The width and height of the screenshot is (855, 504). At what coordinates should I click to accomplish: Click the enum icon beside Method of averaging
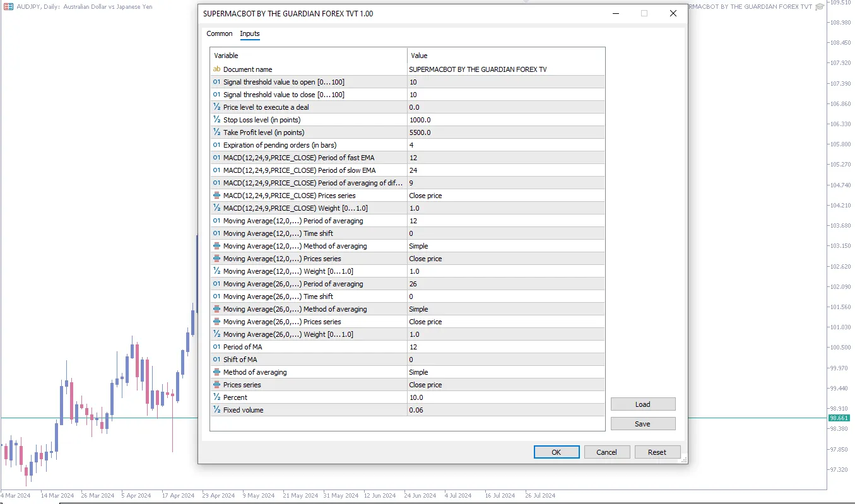(x=216, y=372)
